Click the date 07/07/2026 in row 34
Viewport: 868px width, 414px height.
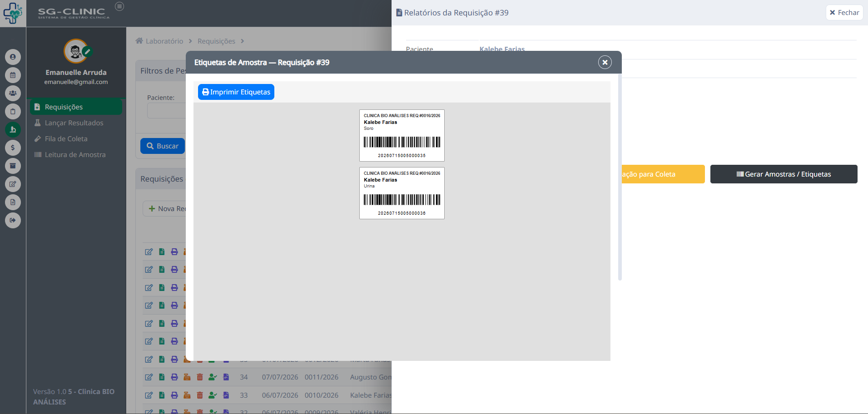[280, 377]
